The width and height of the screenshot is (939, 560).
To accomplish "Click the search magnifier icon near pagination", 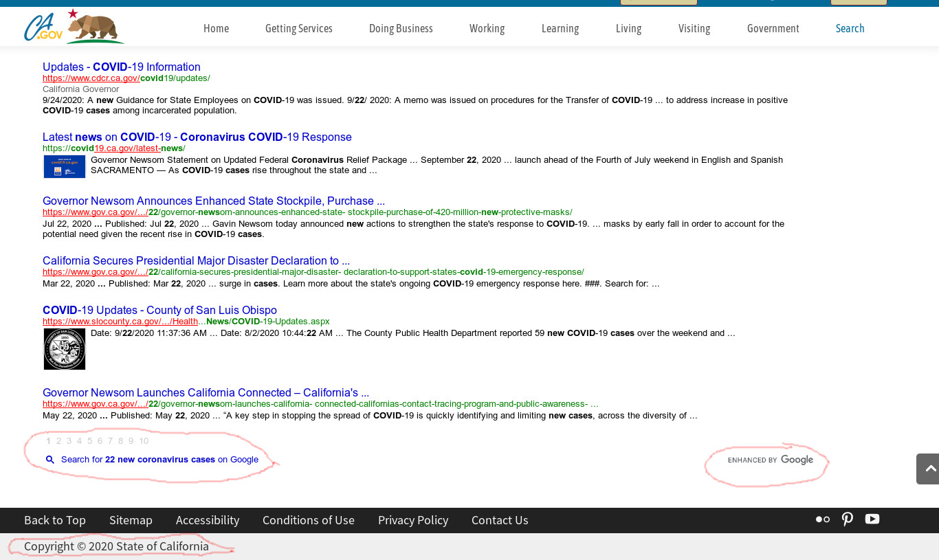I will pyautogui.click(x=50, y=460).
